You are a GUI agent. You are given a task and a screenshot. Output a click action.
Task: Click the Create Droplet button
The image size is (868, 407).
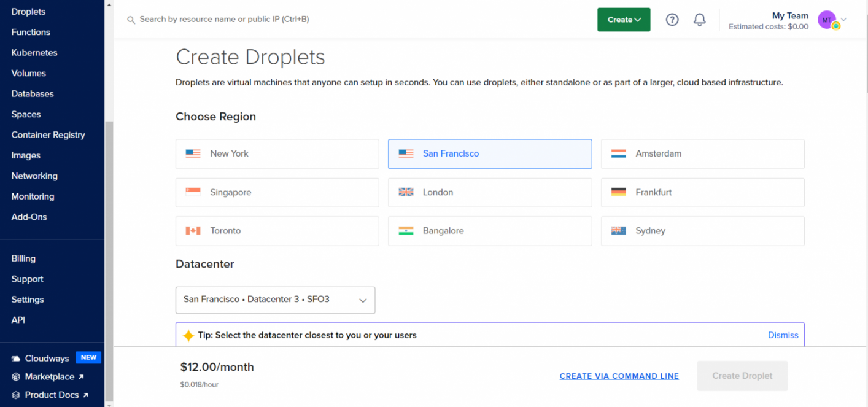pyautogui.click(x=742, y=376)
